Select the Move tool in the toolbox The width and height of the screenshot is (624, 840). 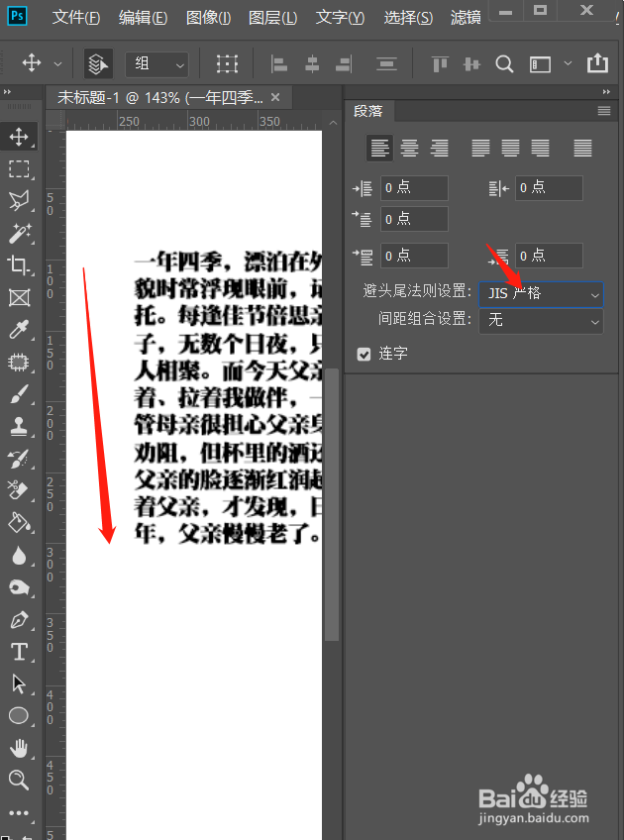pos(19,137)
